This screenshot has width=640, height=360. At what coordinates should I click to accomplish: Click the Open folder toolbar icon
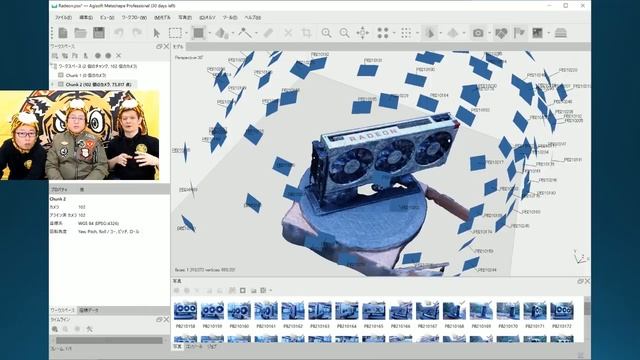pos(80,33)
